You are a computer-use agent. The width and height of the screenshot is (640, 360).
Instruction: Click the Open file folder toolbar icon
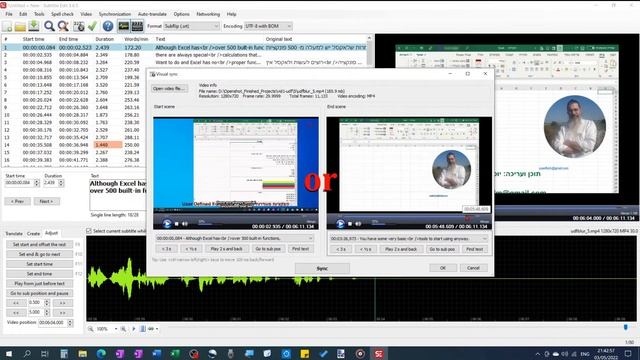(20, 26)
